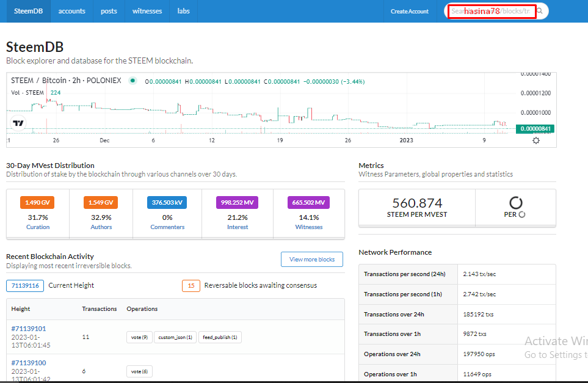
Task: Click the 2.742 tx/sec value
Action: coord(479,294)
